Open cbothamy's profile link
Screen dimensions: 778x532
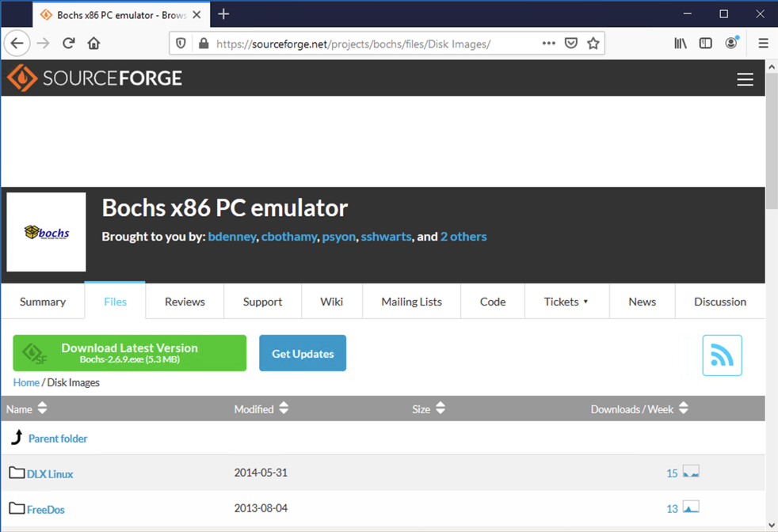pos(288,237)
